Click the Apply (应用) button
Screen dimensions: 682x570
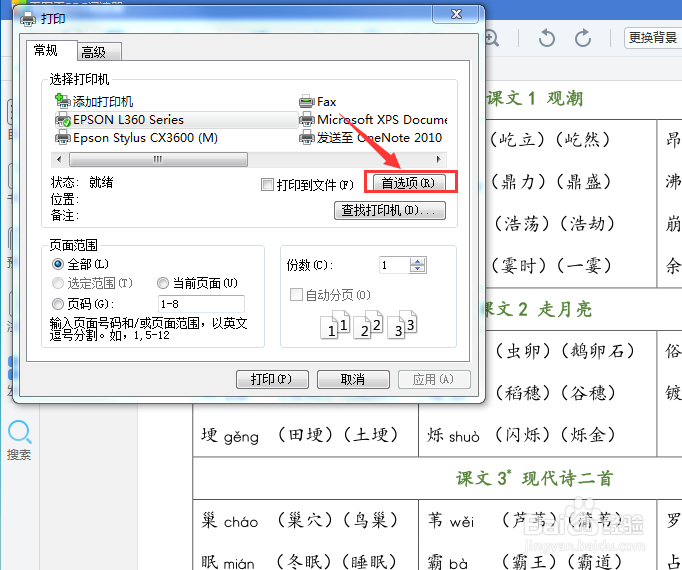coord(434,379)
